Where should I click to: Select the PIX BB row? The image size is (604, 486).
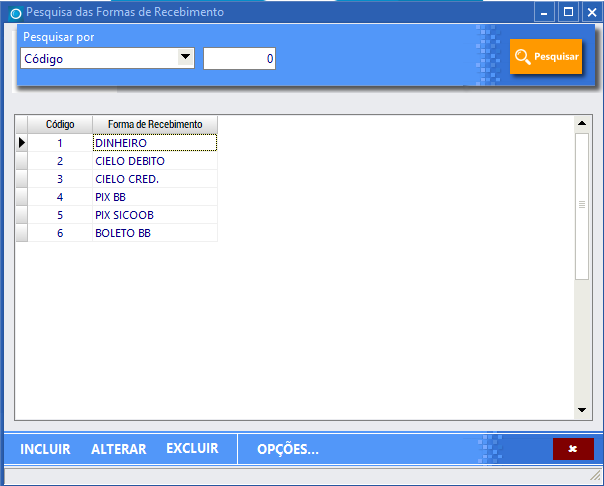point(154,197)
